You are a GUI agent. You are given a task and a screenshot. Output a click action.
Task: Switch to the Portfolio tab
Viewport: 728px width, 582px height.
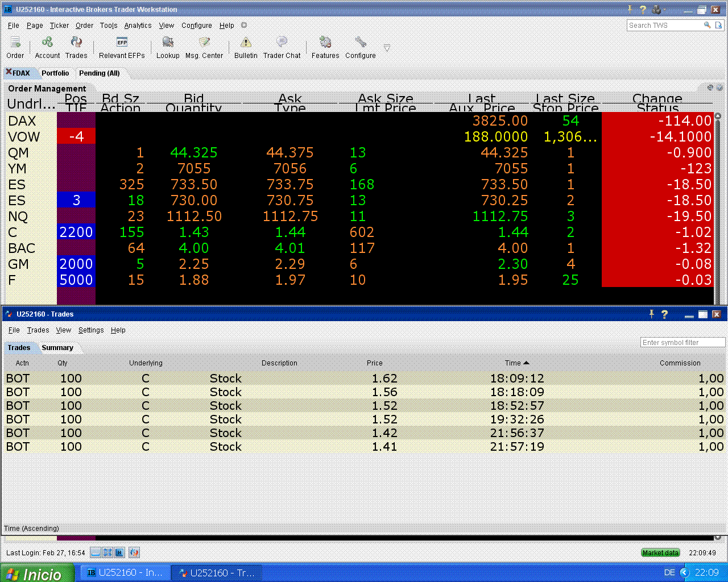click(x=55, y=73)
